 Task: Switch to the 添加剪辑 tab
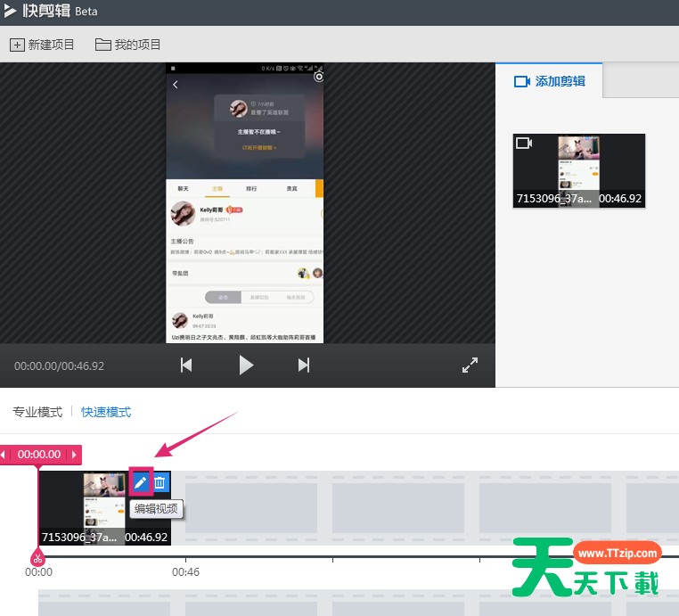(549, 81)
